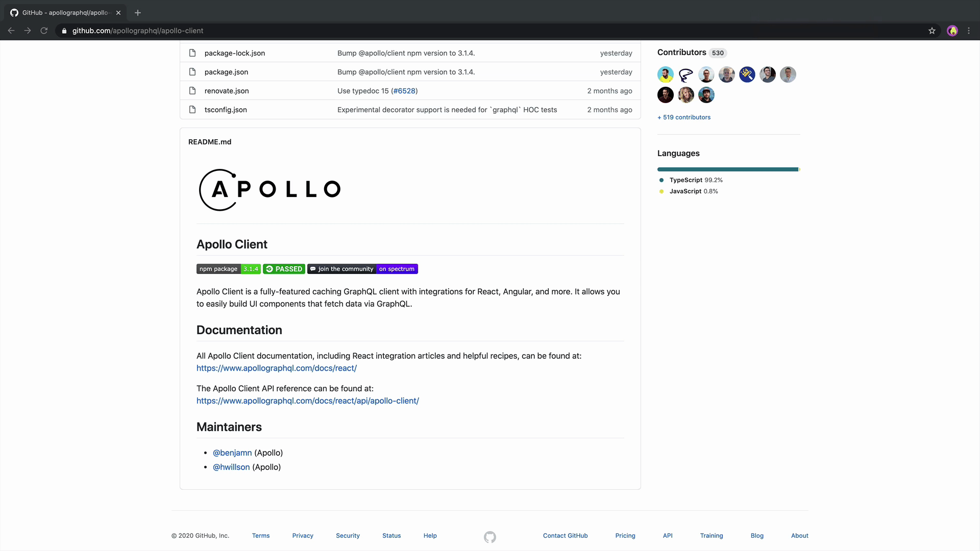Open the blue pattern contributor avatar
The image size is (980, 551).
pos(747,74)
